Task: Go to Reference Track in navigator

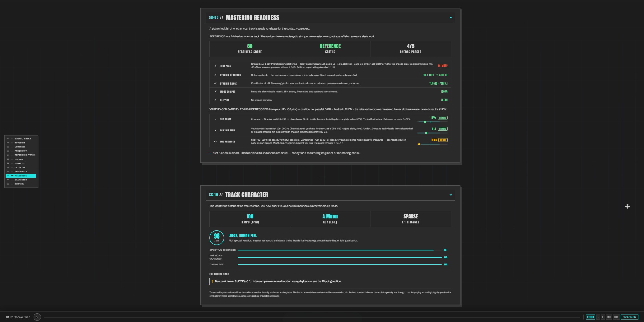Action: [x=21, y=155]
